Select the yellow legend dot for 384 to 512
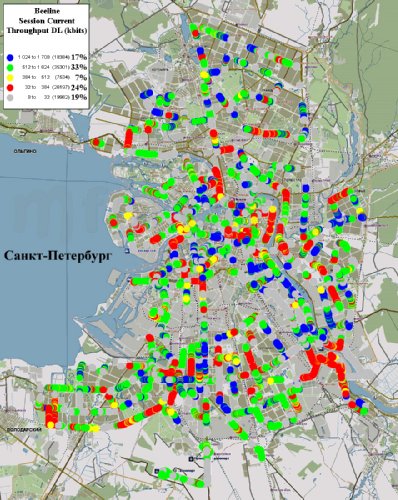Viewport: 398px width, 500px height. coord(10,78)
